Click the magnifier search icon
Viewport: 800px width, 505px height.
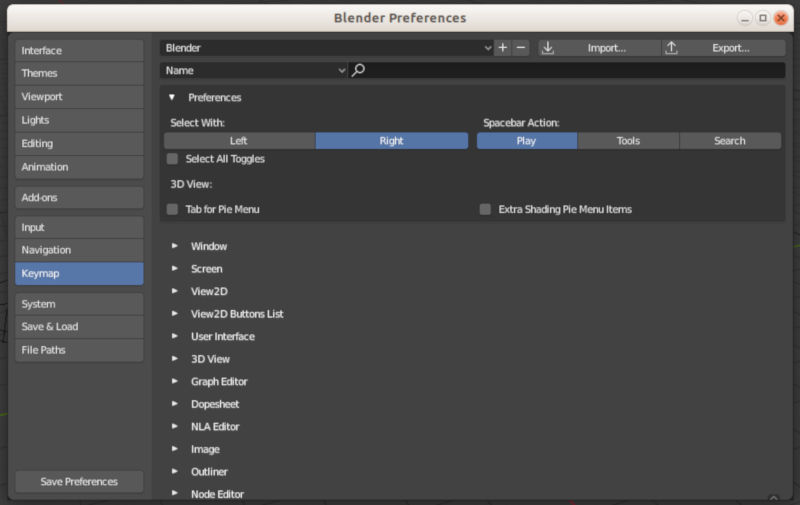(x=358, y=70)
